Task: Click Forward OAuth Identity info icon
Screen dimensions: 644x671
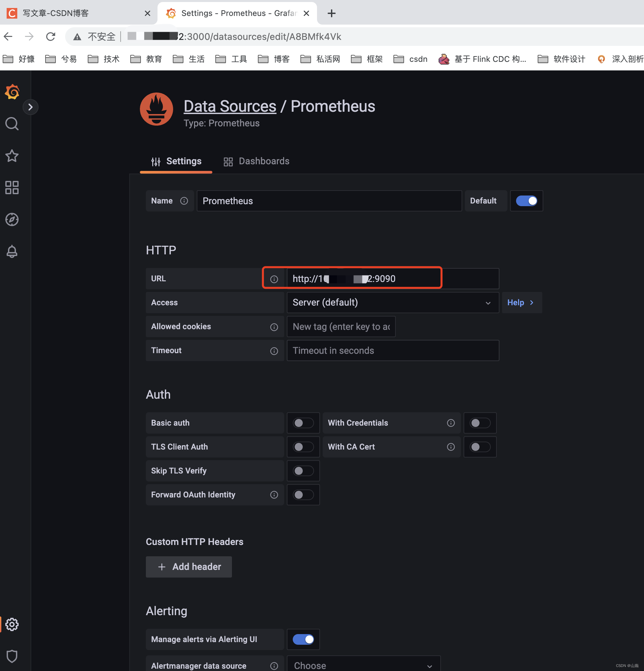Action: (274, 495)
